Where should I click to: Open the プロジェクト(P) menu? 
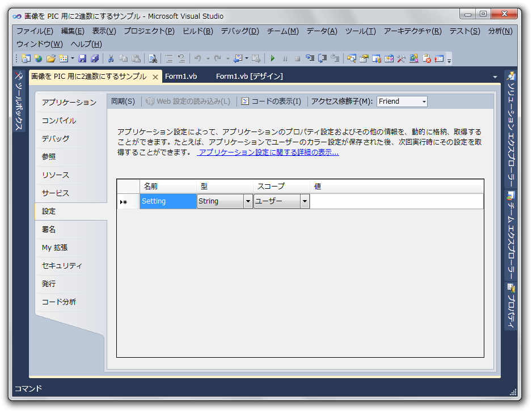[x=149, y=31]
